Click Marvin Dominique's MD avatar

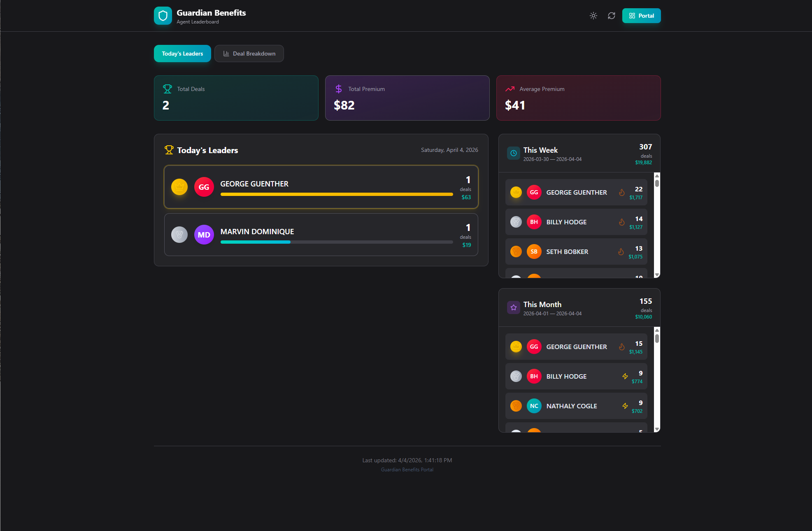coord(204,235)
